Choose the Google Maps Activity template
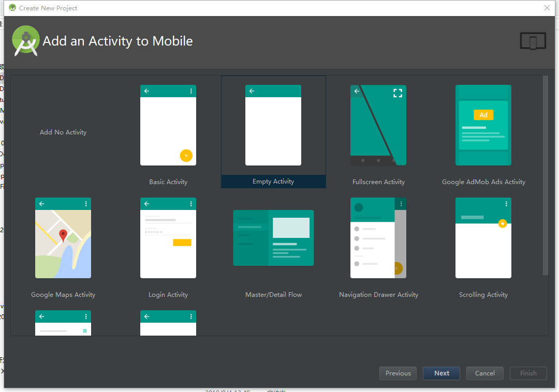The image size is (559, 392). click(63, 238)
